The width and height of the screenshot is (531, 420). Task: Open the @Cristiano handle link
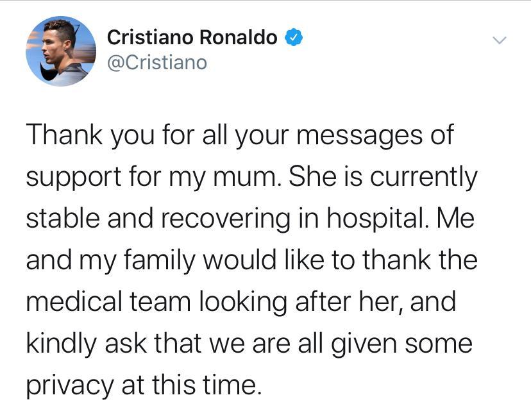[x=157, y=63]
